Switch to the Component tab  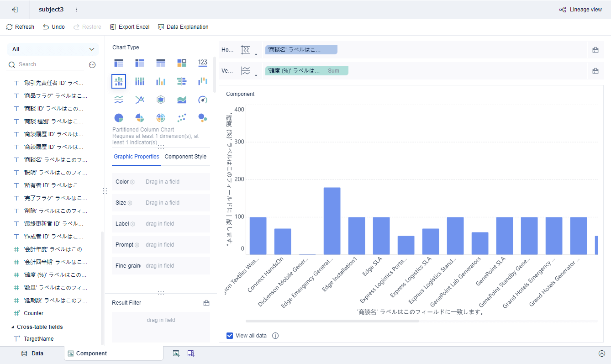113,353
